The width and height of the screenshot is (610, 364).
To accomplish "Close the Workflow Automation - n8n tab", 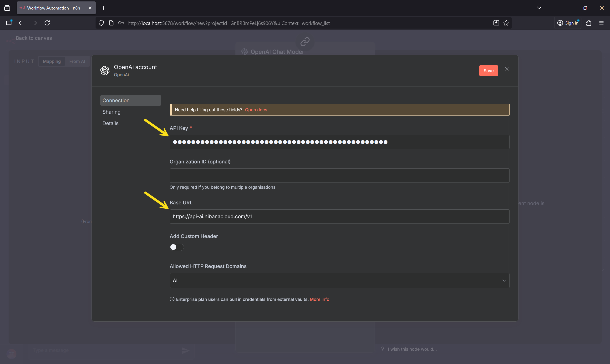I will (90, 8).
